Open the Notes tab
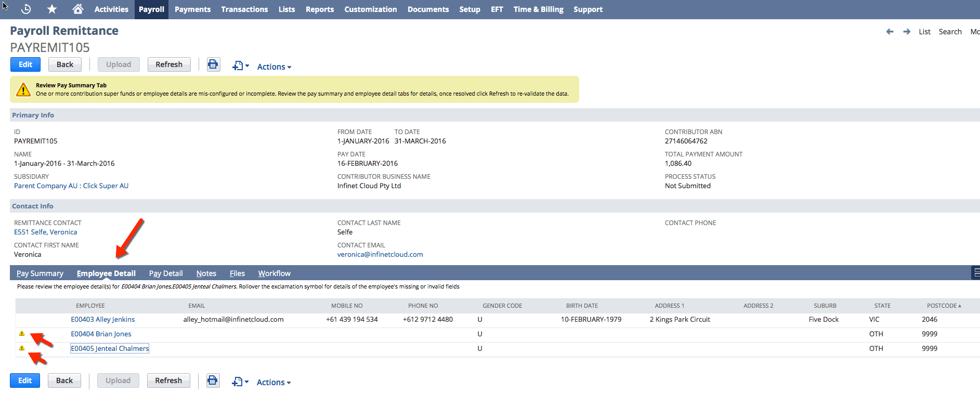This screenshot has width=980, height=393. (x=206, y=273)
